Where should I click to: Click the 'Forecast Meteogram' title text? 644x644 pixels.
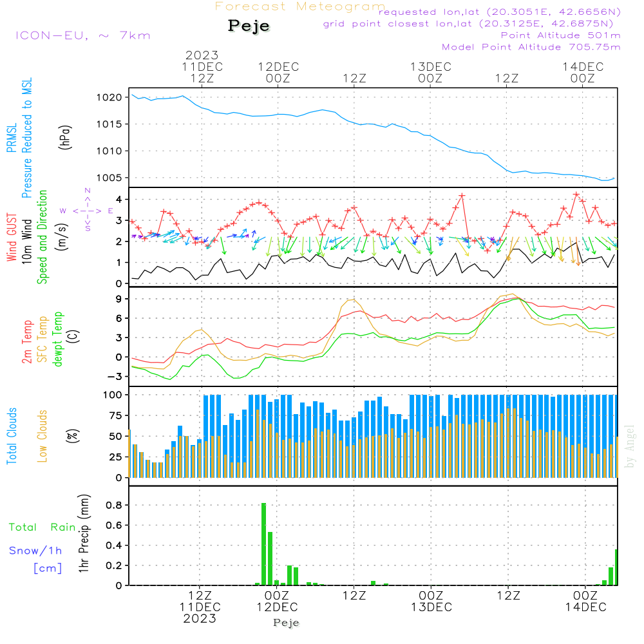click(300, 6)
